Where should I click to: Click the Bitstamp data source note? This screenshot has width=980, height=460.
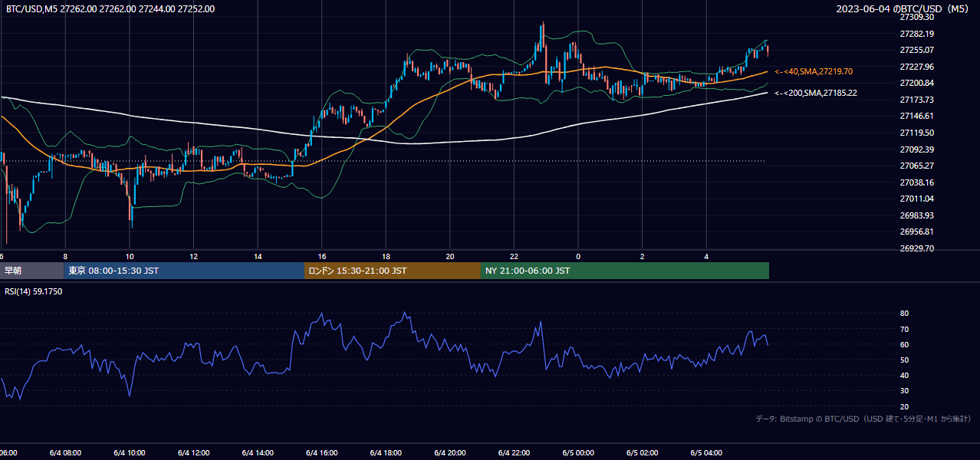(863, 419)
